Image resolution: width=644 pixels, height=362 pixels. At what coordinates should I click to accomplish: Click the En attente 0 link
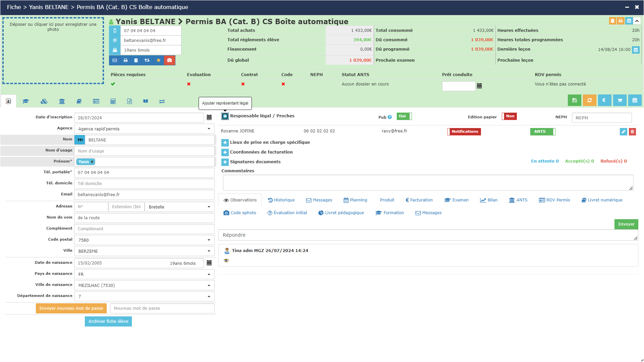pyautogui.click(x=545, y=161)
